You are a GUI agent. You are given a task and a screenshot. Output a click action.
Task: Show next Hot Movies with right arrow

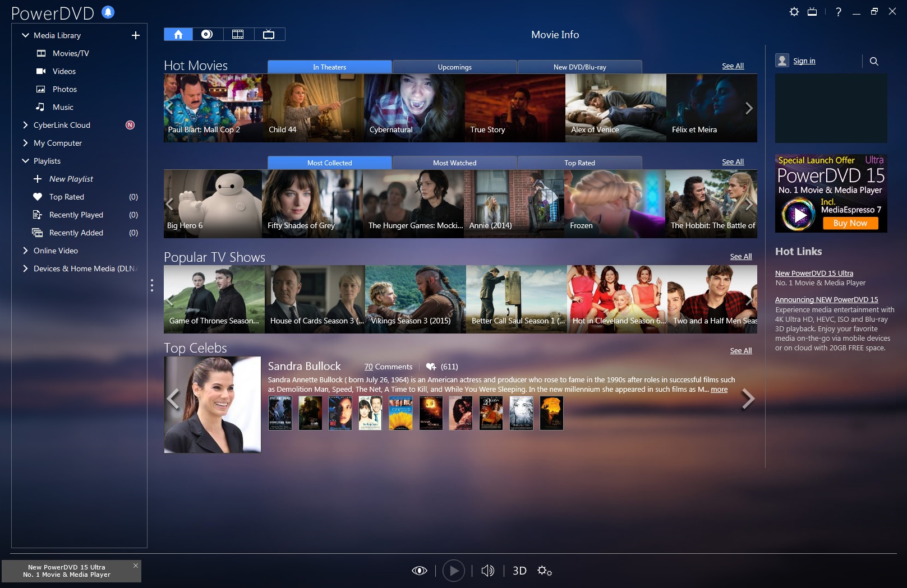click(x=749, y=108)
